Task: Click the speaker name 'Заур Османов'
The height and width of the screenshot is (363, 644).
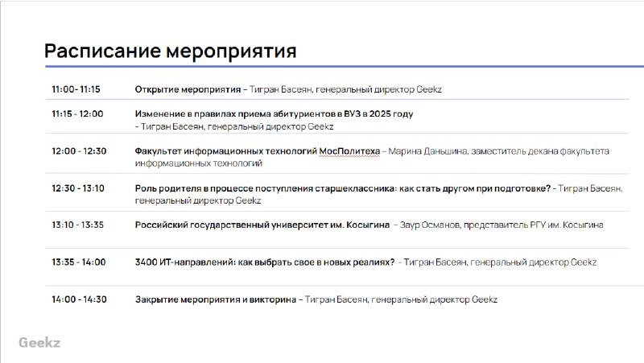Action: click(x=430, y=225)
